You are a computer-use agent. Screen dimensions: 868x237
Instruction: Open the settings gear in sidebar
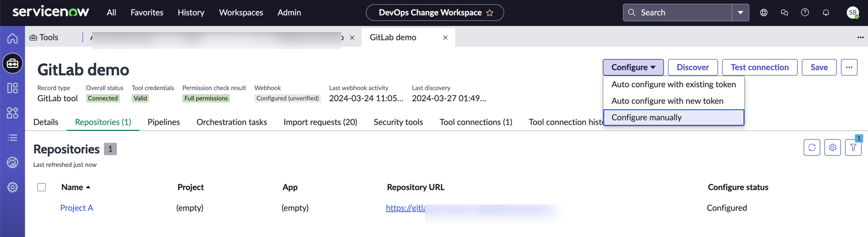(12, 187)
